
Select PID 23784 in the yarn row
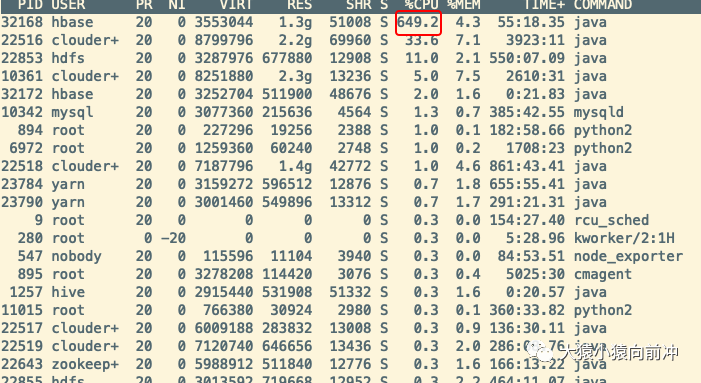pos(22,184)
